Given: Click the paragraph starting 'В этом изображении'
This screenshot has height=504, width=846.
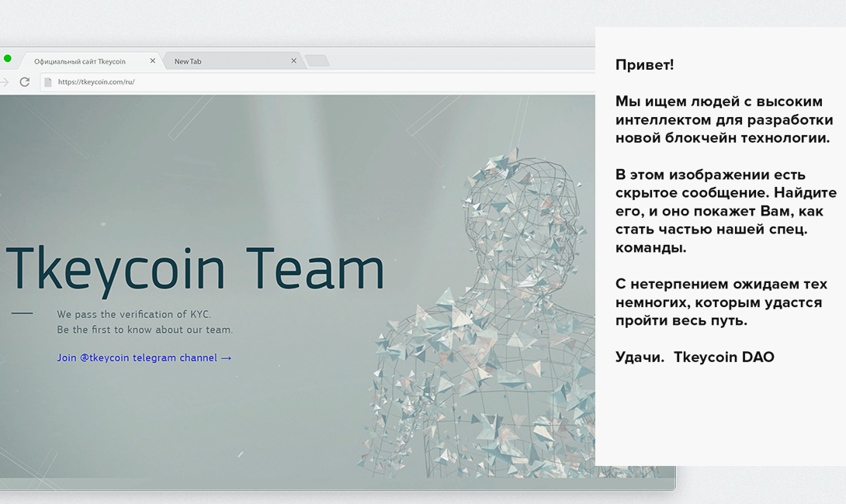Looking at the screenshot, I should pyautogui.click(x=726, y=211).
